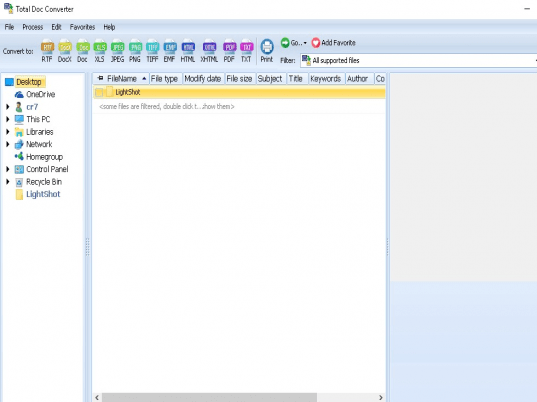Tick the checkbox beside LightShot row
Screen dimensions: 537x402
(99, 92)
